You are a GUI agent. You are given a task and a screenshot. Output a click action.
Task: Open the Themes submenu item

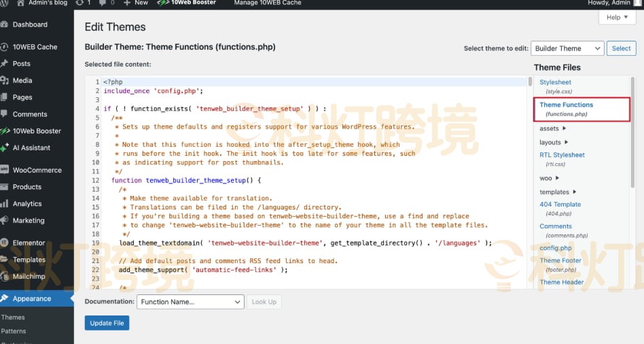point(13,317)
